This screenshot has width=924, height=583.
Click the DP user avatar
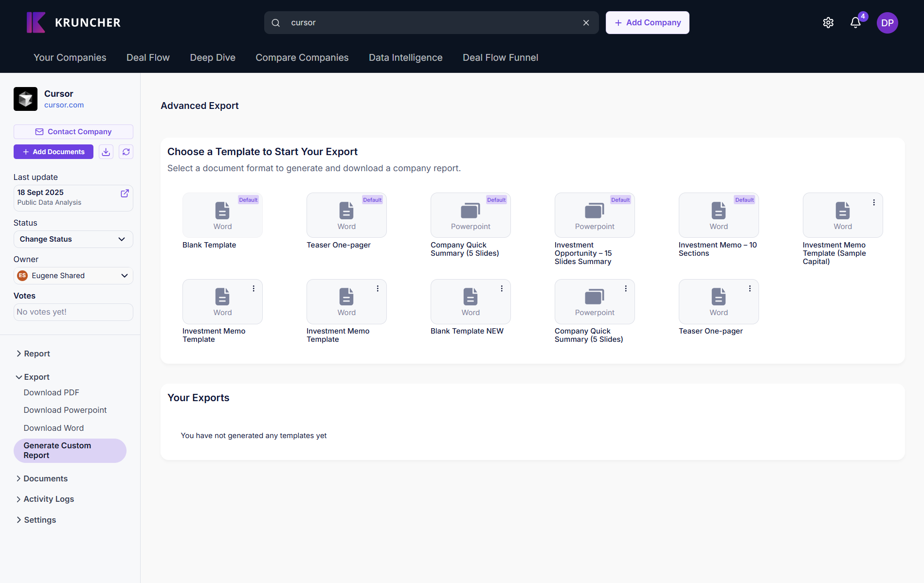pyautogui.click(x=887, y=23)
